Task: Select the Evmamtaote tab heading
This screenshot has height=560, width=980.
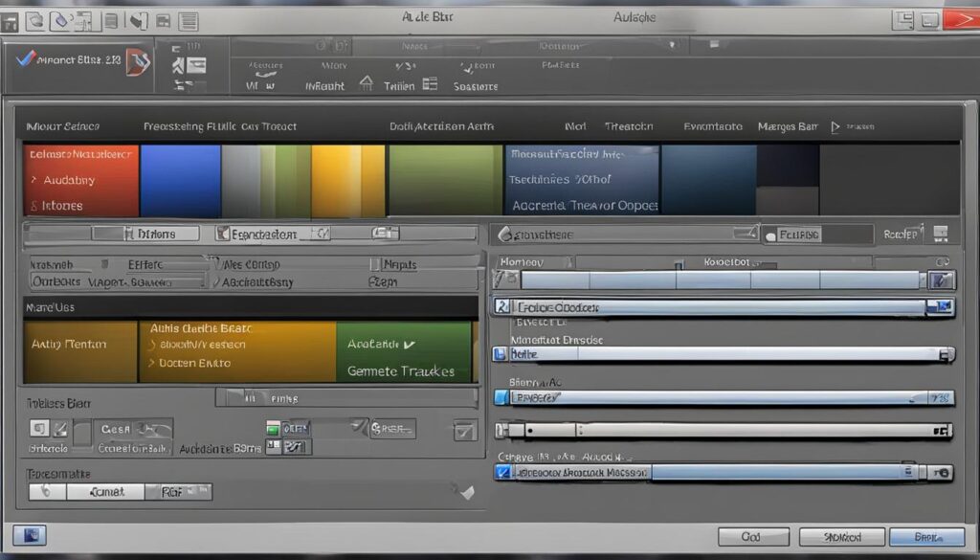Action: pos(713,126)
